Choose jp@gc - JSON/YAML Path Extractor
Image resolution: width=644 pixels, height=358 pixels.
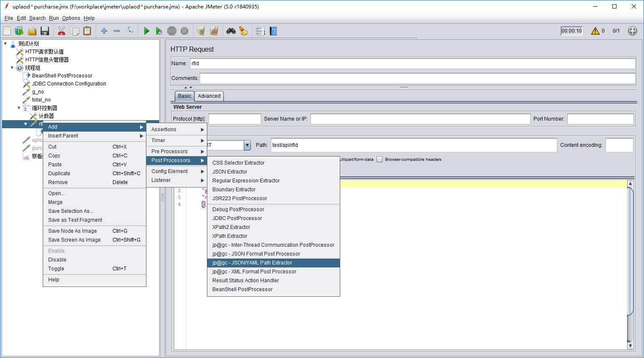coord(274,263)
